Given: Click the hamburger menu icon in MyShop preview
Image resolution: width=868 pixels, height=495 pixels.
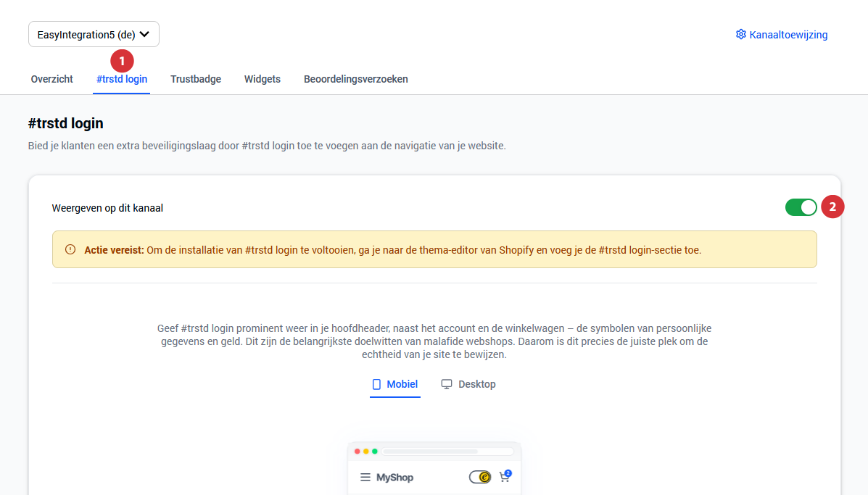Looking at the screenshot, I should [x=365, y=478].
